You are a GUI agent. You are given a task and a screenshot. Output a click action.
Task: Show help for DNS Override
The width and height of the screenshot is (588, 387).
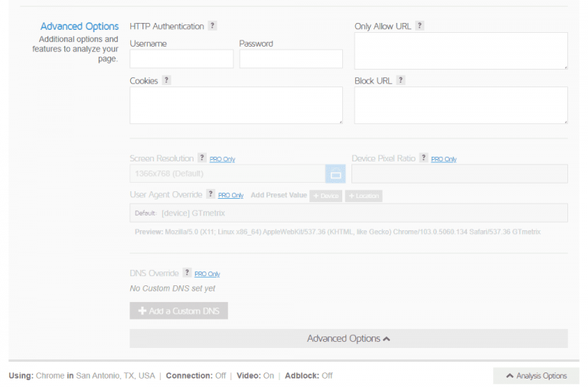click(x=187, y=272)
